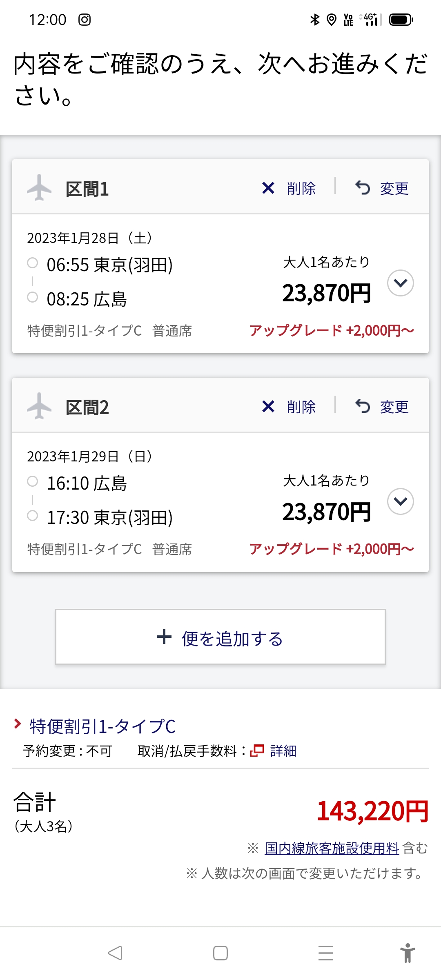
Task: Open the recent apps menu button
Action: click(x=325, y=953)
